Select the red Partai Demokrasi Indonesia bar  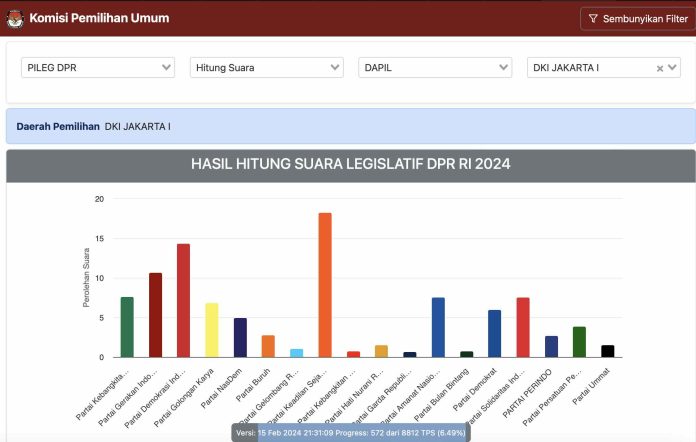(x=183, y=300)
